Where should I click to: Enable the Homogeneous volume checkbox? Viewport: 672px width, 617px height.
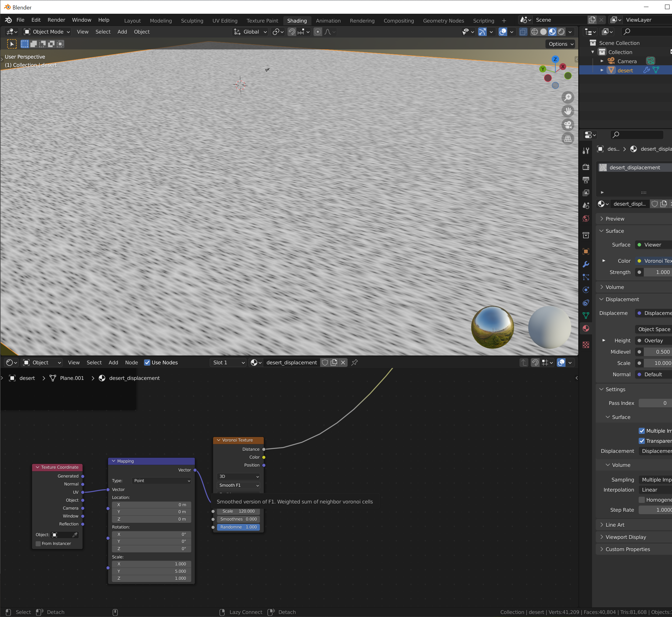point(641,500)
